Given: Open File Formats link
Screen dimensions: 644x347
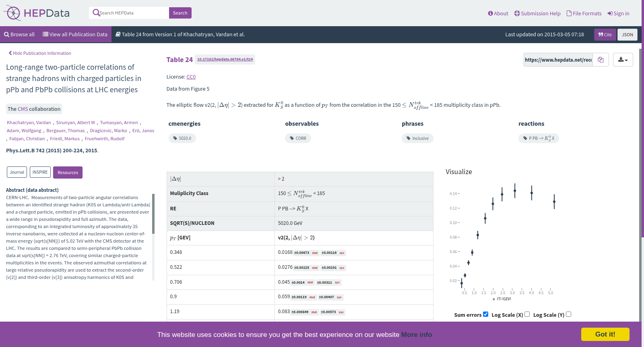Looking at the screenshot, I should coord(584,13).
